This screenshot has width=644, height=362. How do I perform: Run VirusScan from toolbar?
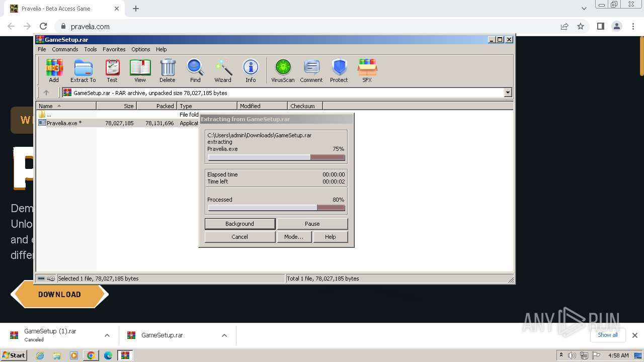pyautogui.click(x=283, y=70)
